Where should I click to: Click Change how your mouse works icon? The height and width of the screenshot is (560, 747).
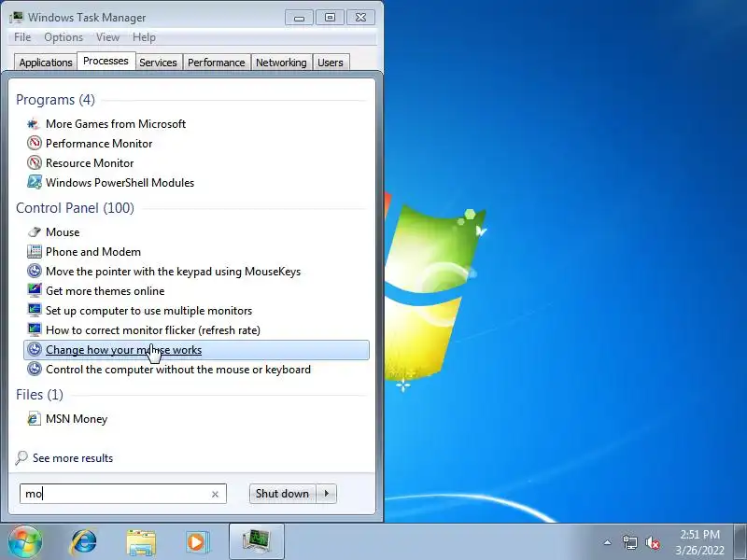(34, 349)
